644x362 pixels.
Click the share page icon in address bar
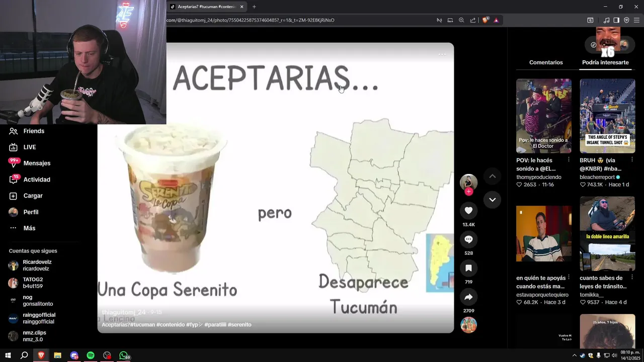pos(473,20)
